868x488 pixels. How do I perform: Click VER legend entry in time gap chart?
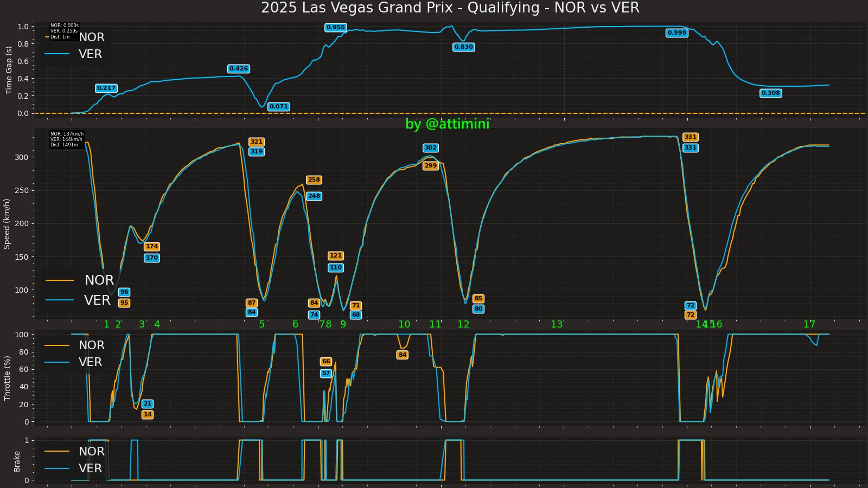(x=74, y=54)
